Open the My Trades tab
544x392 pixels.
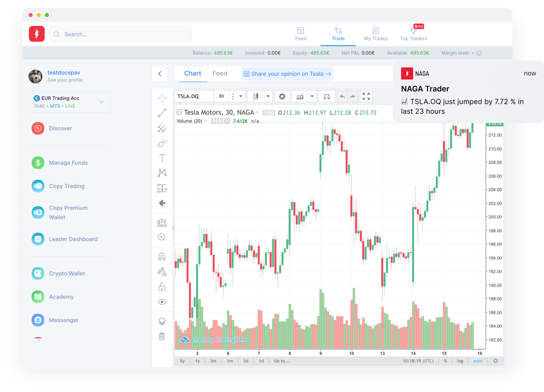(x=376, y=34)
